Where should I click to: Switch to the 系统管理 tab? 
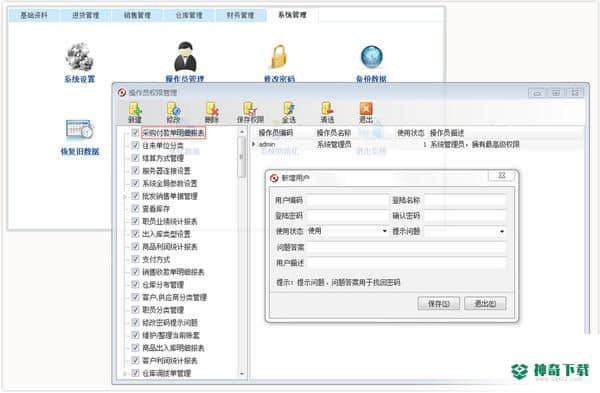pos(292,15)
